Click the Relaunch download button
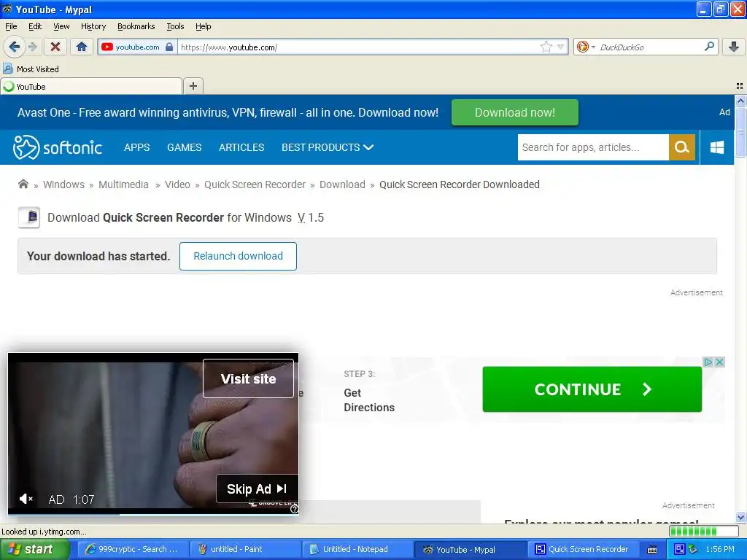This screenshot has height=560, width=747. tap(238, 256)
